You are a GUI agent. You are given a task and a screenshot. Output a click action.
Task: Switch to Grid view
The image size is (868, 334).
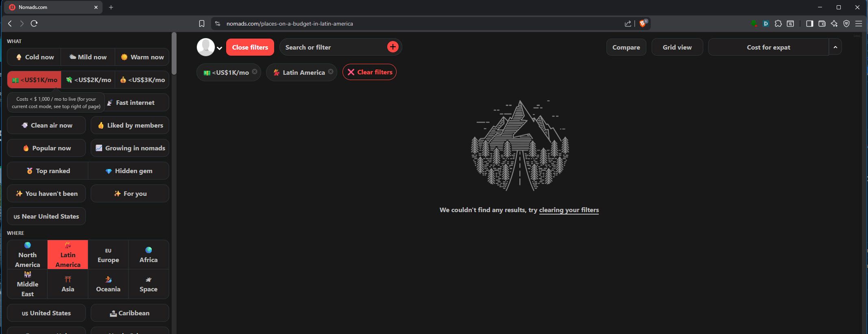pyautogui.click(x=677, y=47)
